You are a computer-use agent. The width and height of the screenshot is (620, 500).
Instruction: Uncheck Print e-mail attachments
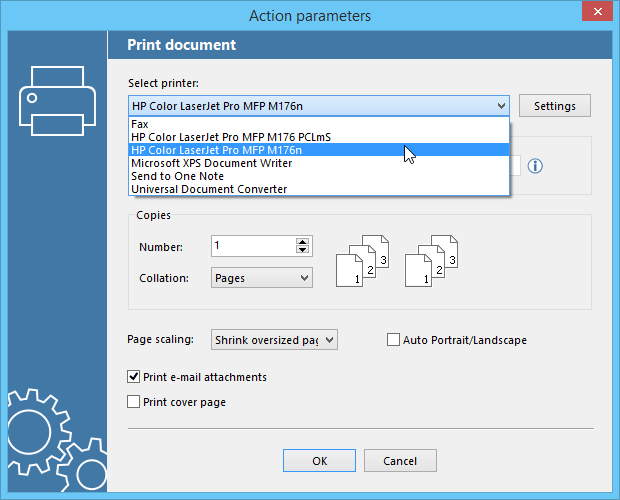point(133,377)
